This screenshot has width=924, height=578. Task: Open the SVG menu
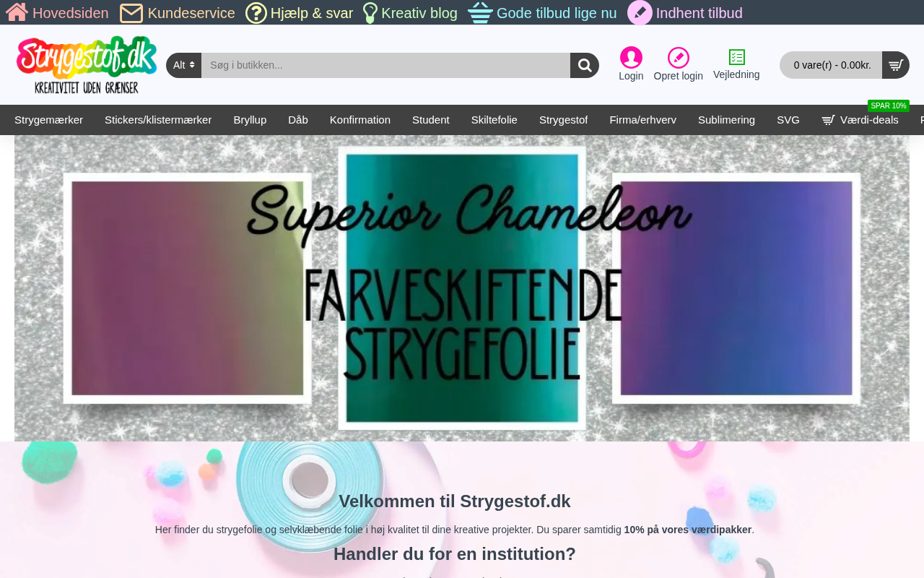click(788, 120)
